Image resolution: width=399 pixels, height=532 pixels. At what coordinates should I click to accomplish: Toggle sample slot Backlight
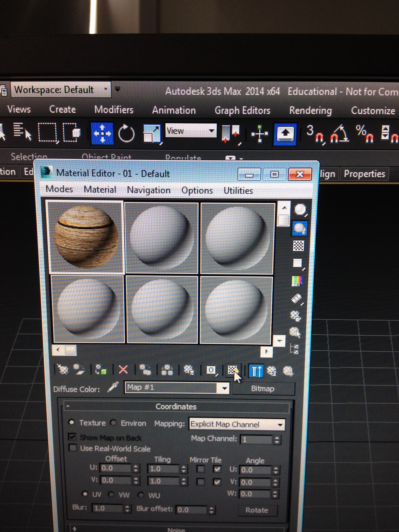click(x=300, y=229)
